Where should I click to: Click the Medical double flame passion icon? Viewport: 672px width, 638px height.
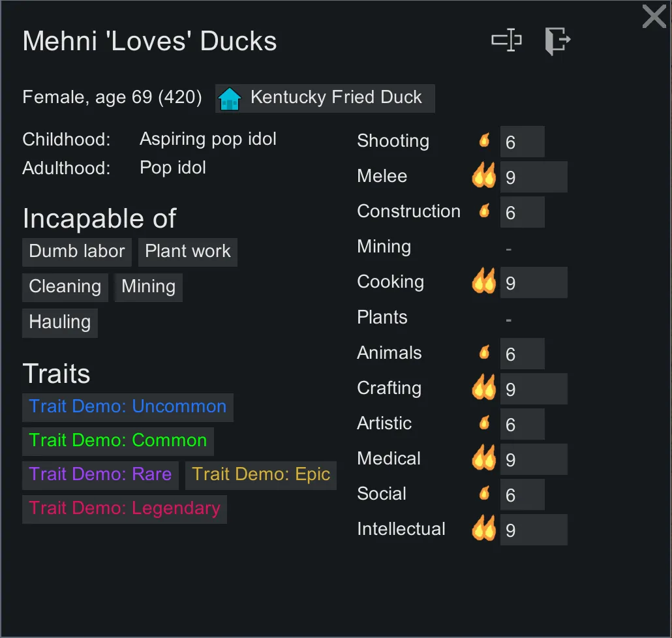click(x=484, y=458)
